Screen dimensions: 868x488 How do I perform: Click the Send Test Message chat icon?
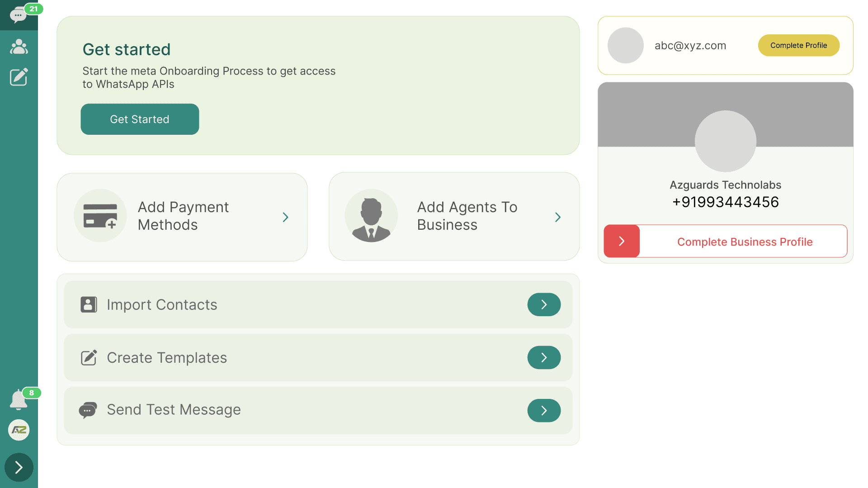pos(88,410)
